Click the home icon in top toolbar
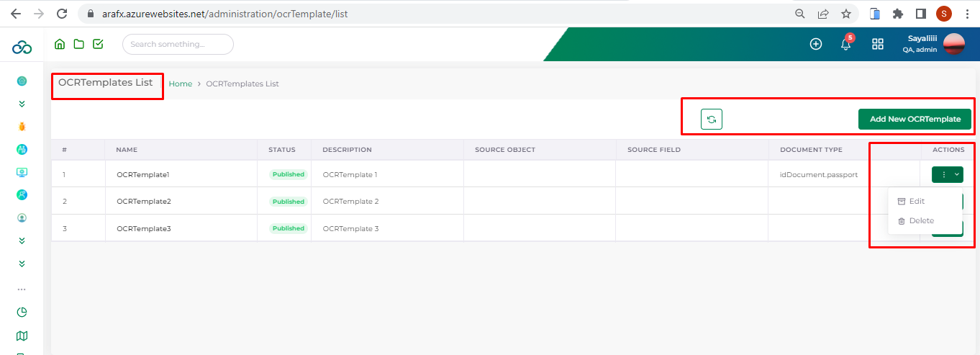This screenshot has width=980, height=355. click(x=60, y=45)
